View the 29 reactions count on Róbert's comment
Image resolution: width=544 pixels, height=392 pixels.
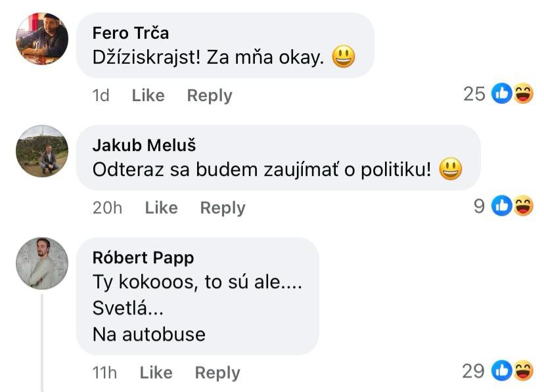pos(473,372)
